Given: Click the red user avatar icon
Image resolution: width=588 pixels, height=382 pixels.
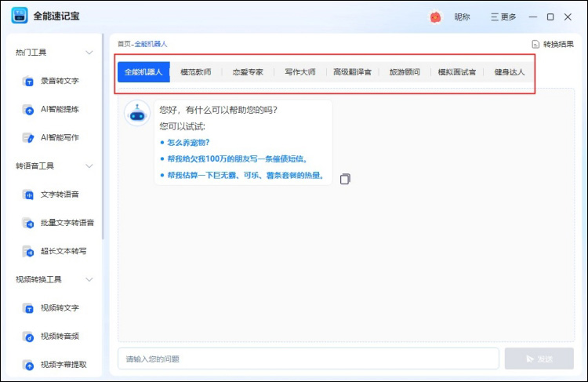Looking at the screenshot, I should pyautogui.click(x=435, y=16).
